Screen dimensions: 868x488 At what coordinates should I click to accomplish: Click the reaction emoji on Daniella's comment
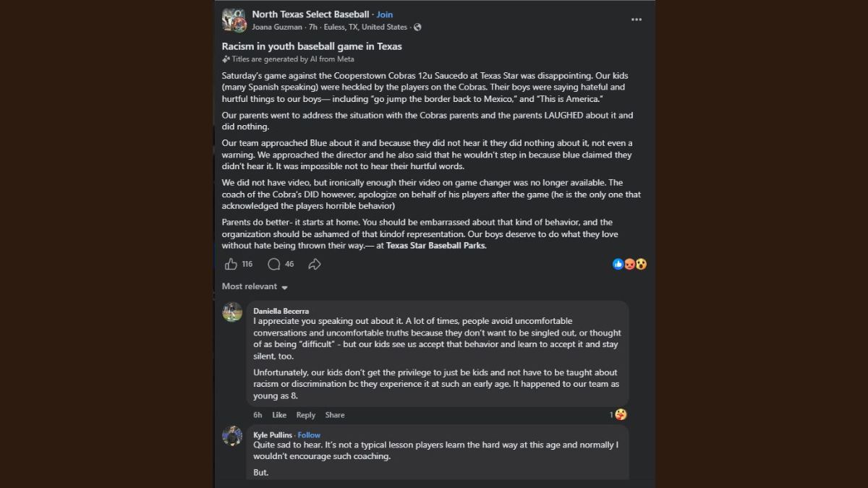tap(621, 414)
